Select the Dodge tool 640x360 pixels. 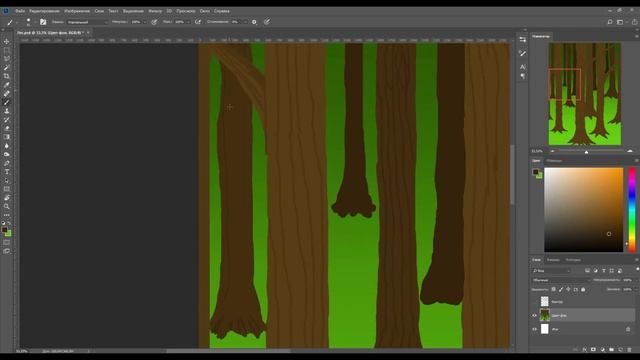(7, 154)
